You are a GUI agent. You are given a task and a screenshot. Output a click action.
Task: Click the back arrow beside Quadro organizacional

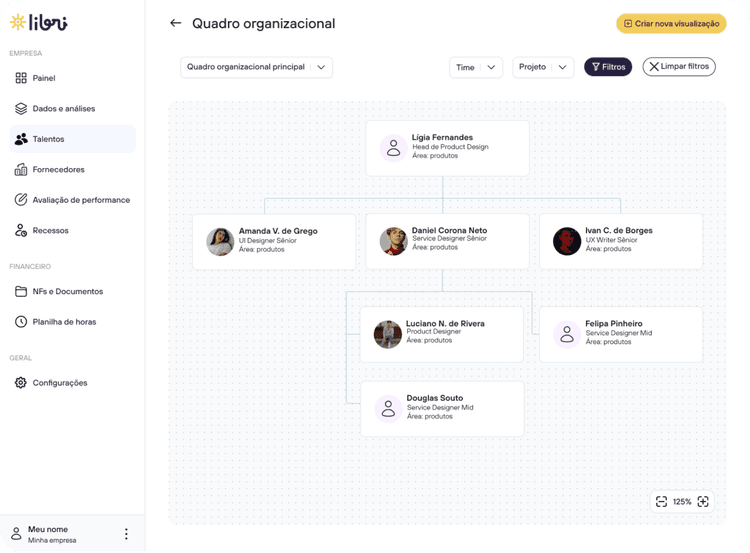[x=176, y=23]
